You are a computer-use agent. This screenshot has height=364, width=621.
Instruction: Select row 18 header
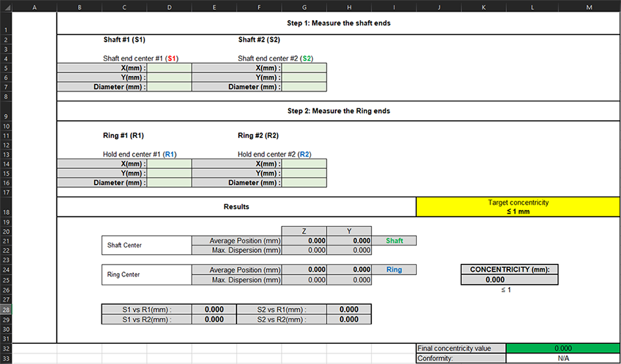(5, 213)
